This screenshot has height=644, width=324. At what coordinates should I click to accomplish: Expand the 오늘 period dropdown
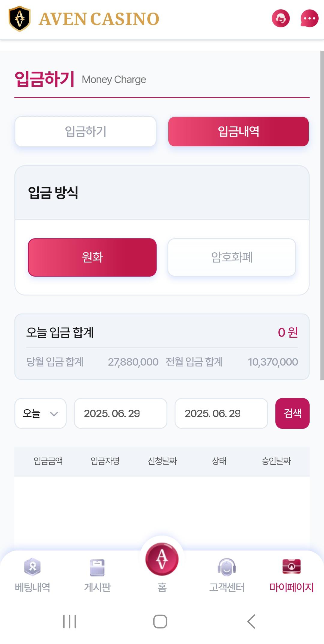coord(40,414)
